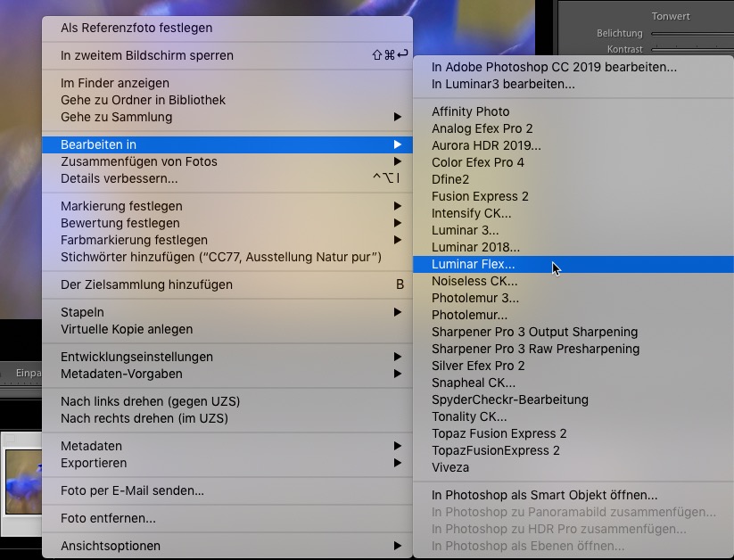This screenshot has width=734, height=560.
Task: Click Nach links drehen (gegen UZS)
Action: pos(150,401)
